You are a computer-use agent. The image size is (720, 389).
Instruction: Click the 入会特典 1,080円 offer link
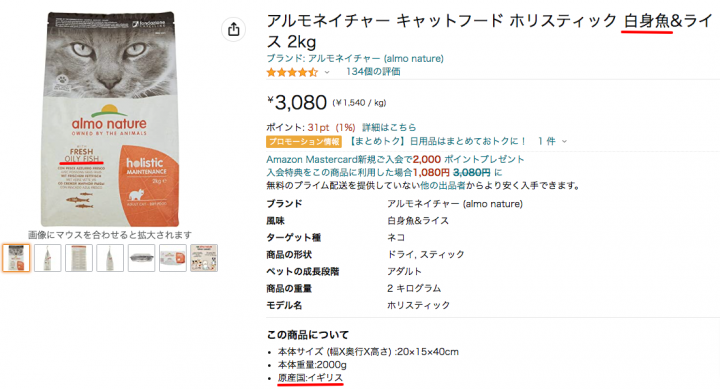point(384,173)
